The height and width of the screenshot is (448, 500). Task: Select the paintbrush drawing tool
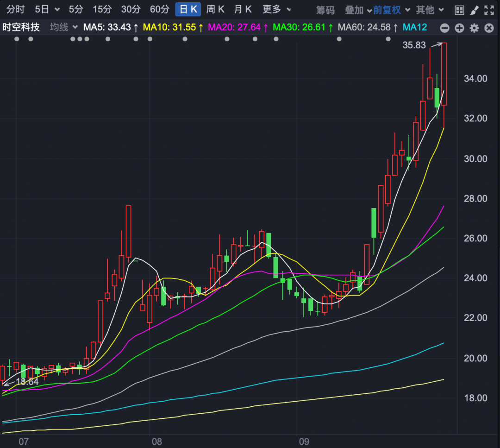474,10
